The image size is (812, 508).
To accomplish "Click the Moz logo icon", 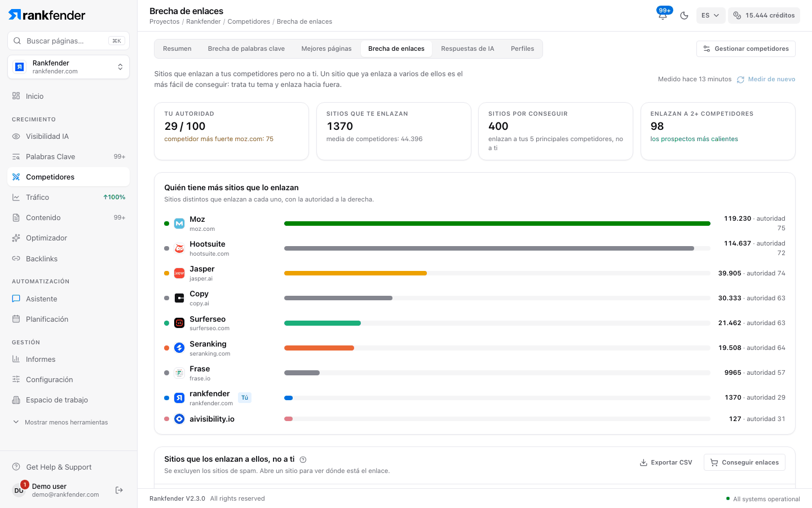I will click(179, 224).
